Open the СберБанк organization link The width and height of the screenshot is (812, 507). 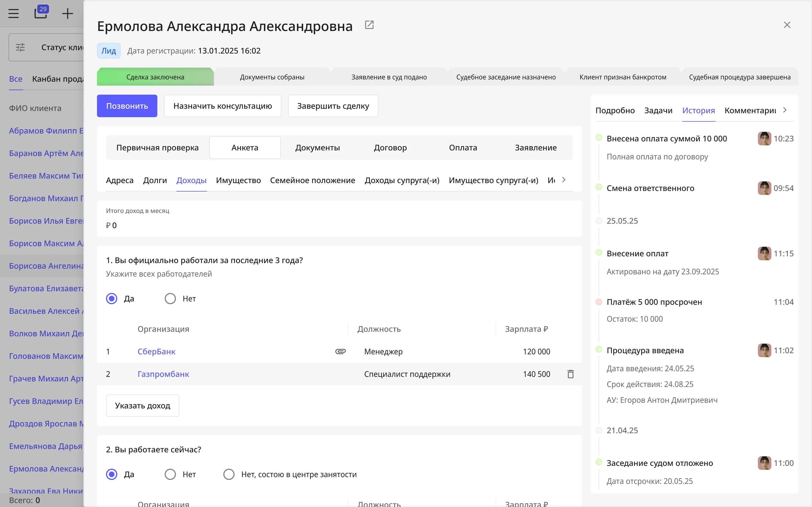pyautogui.click(x=156, y=352)
